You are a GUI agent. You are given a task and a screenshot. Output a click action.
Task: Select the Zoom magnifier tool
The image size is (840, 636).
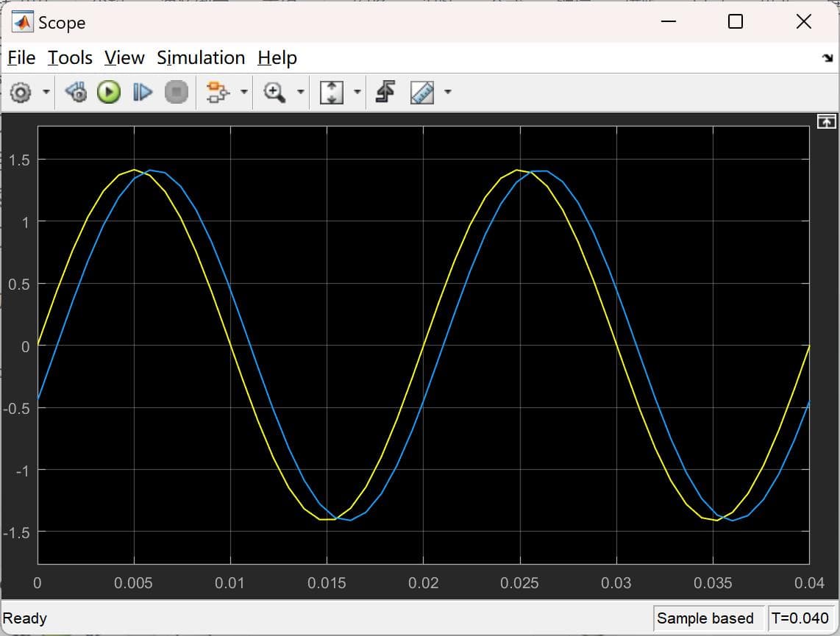274,92
